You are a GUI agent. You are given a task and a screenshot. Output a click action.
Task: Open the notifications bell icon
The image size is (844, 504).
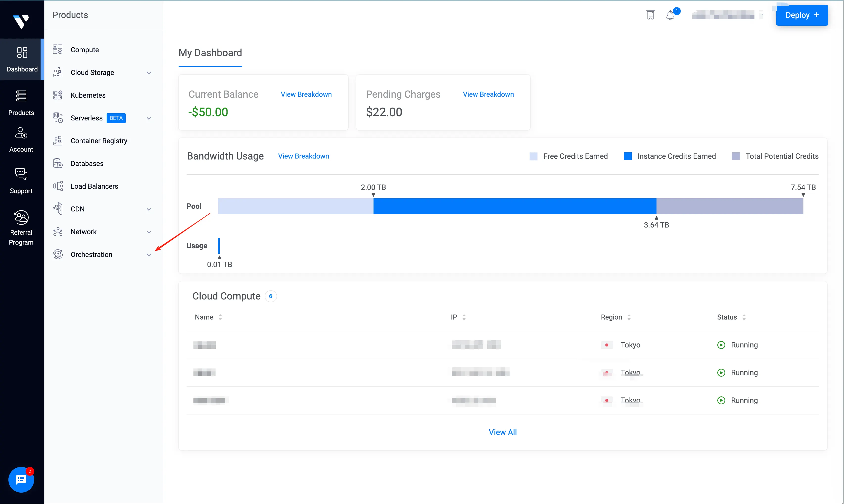tap(670, 15)
